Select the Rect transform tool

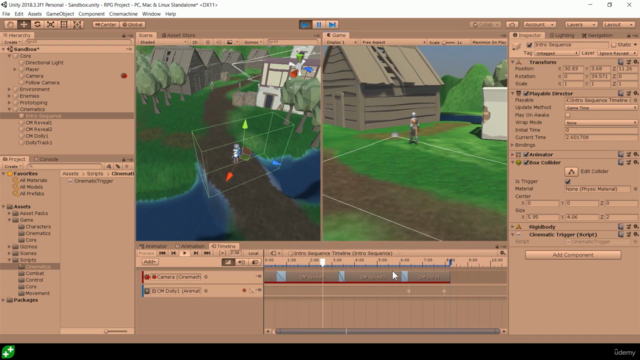[x=64, y=24]
